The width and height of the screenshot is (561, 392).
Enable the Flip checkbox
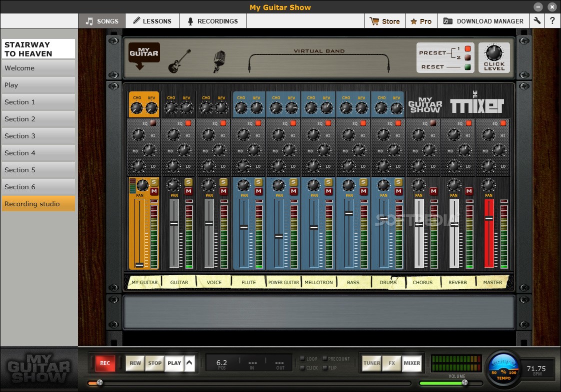point(324,368)
